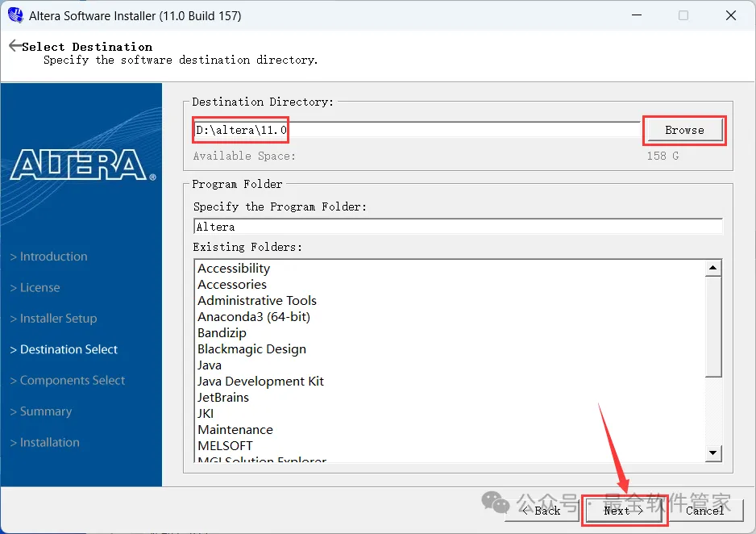Click the Summary step in the sidebar

(x=41, y=411)
